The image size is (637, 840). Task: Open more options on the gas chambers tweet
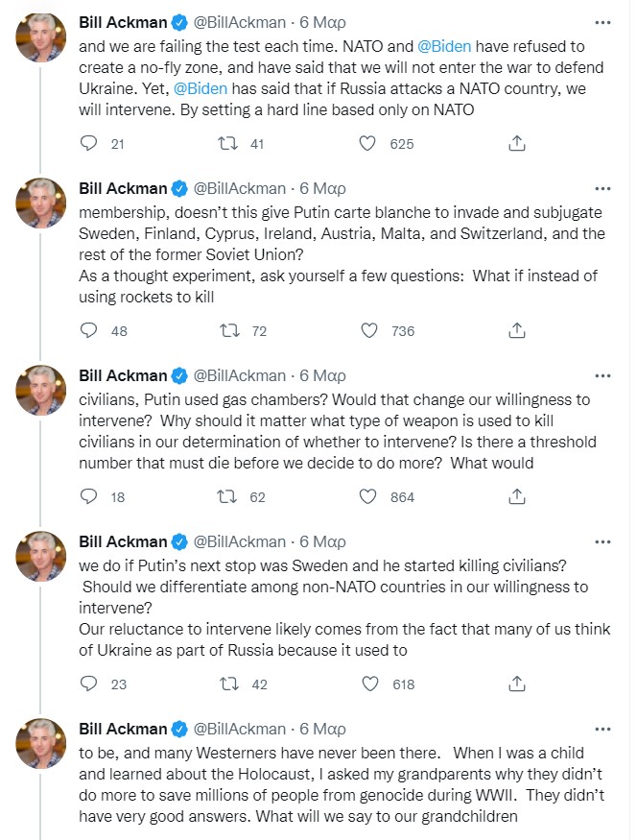point(602,375)
